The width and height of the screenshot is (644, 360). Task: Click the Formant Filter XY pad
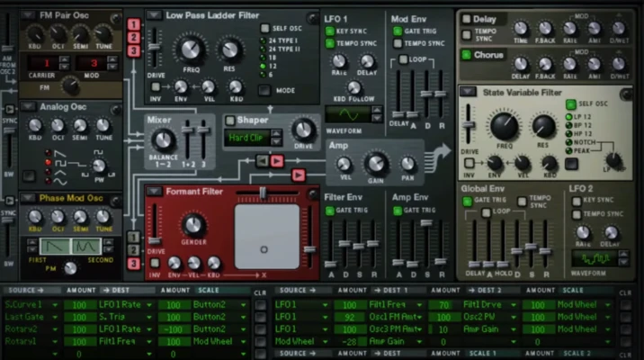(267, 237)
